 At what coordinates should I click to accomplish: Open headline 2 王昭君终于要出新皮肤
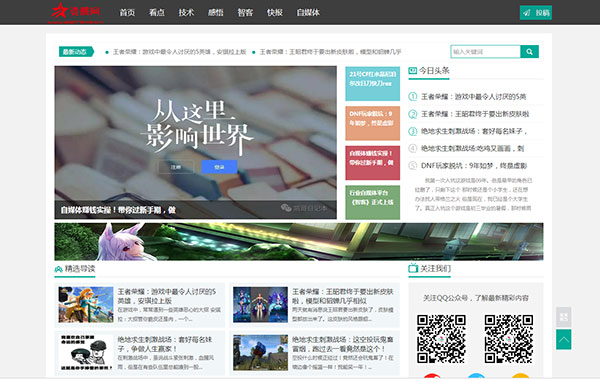click(475, 114)
